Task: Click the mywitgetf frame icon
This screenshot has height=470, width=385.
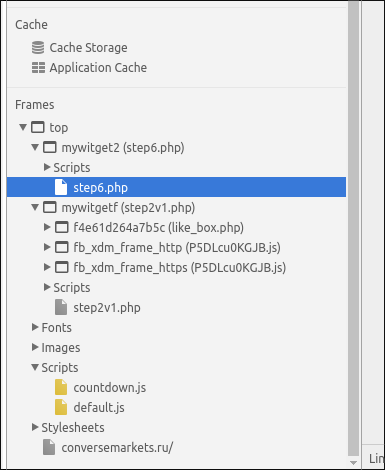Action: point(50,207)
